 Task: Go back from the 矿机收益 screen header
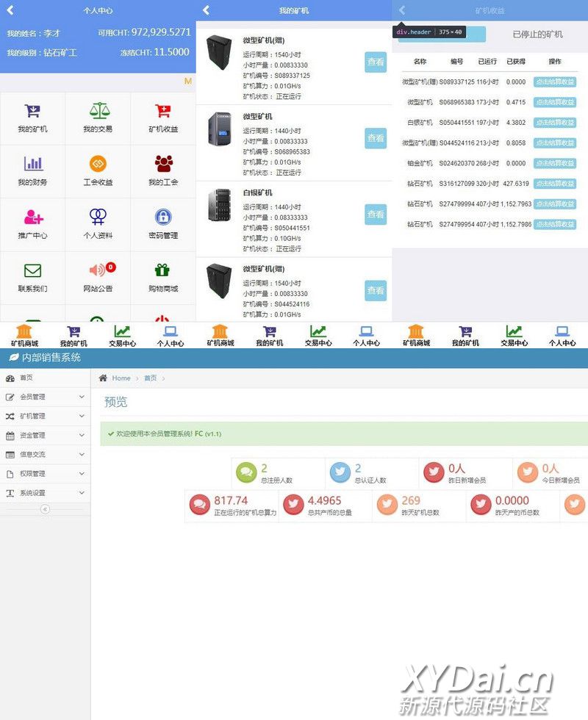[x=402, y=10]
